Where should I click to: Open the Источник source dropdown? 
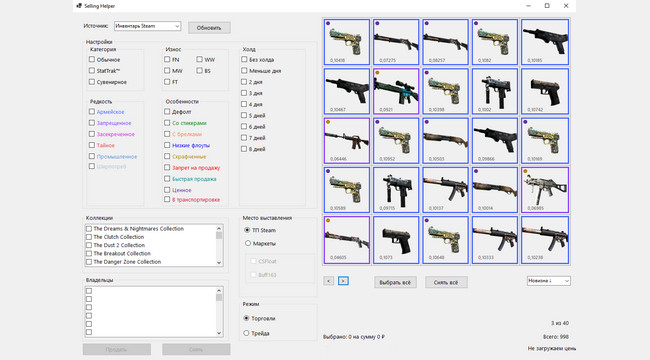point(147,26)
